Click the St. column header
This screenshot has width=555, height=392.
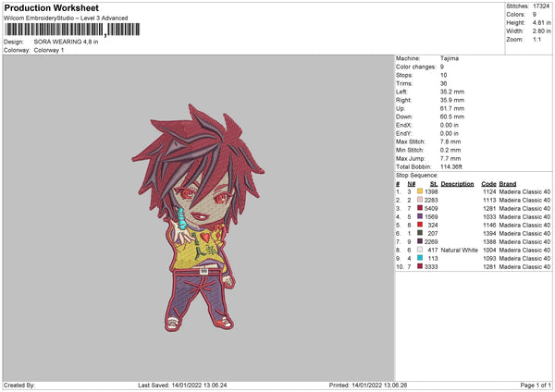point(434,184)
